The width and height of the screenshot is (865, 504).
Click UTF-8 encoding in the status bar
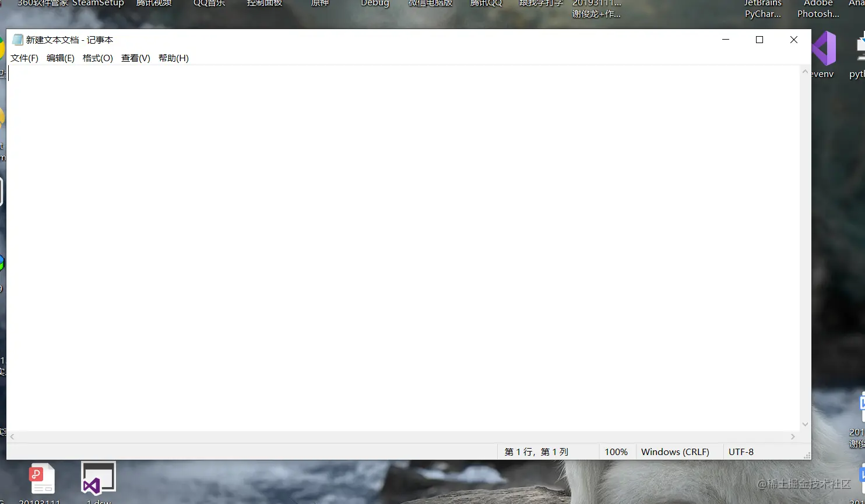click(x=741, y=452)
